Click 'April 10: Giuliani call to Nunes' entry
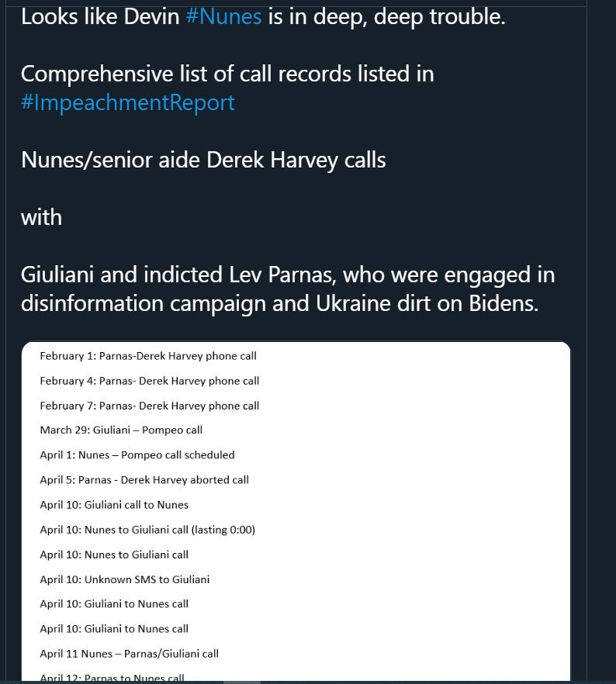 pos(114,505)
